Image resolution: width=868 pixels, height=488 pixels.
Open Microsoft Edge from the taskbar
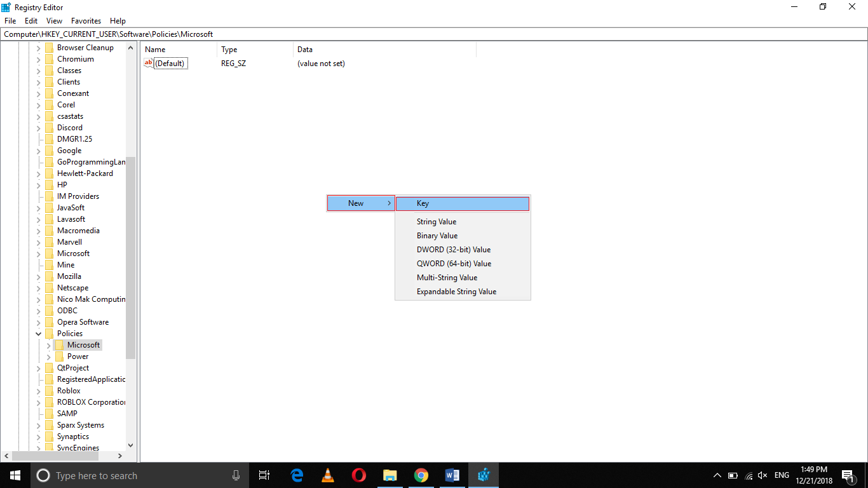pos(296,475)
